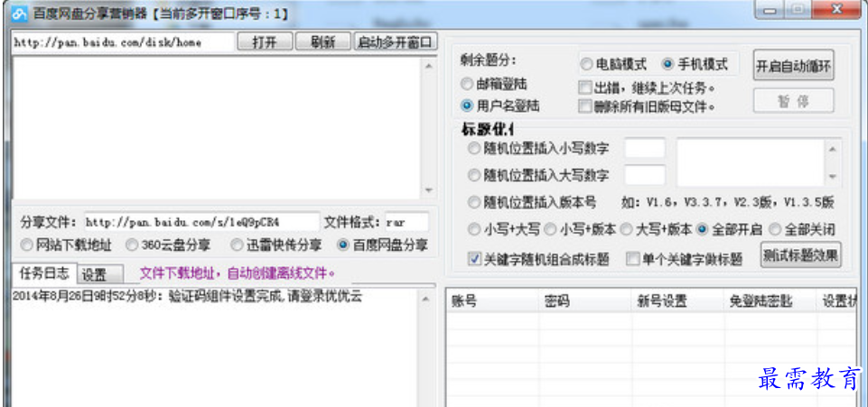The width and height of the screenshot is (868, 407).
Task: Select 电脑模式 radio button
Action: [x=613, y=64]
